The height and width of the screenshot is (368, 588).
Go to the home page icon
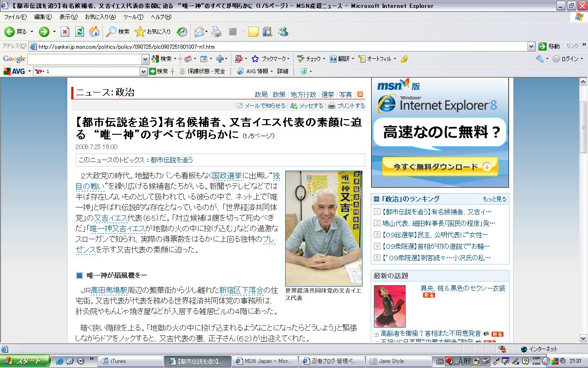pos(94,32)
